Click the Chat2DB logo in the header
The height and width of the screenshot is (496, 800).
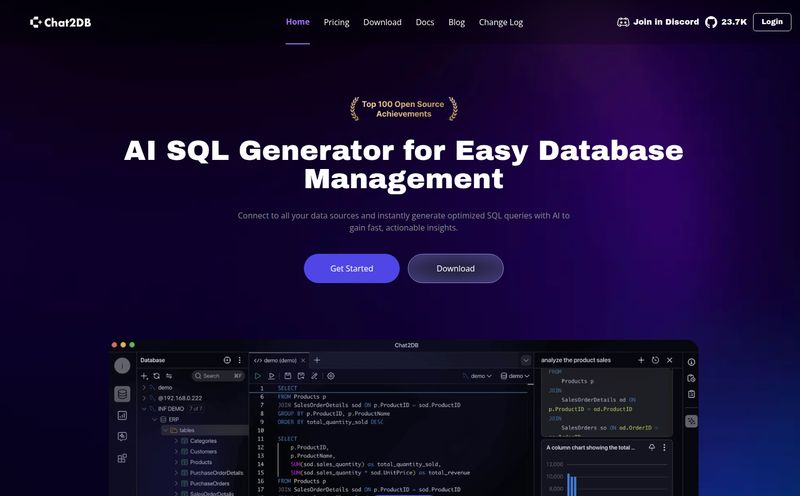(x=60, y=22)
